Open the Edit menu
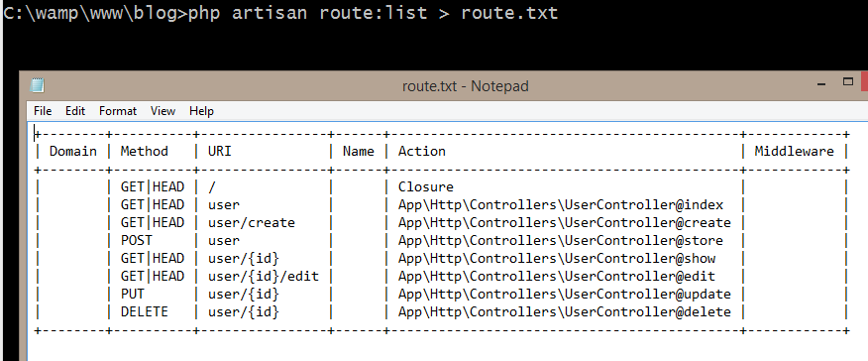 click(x=75, y=111)
